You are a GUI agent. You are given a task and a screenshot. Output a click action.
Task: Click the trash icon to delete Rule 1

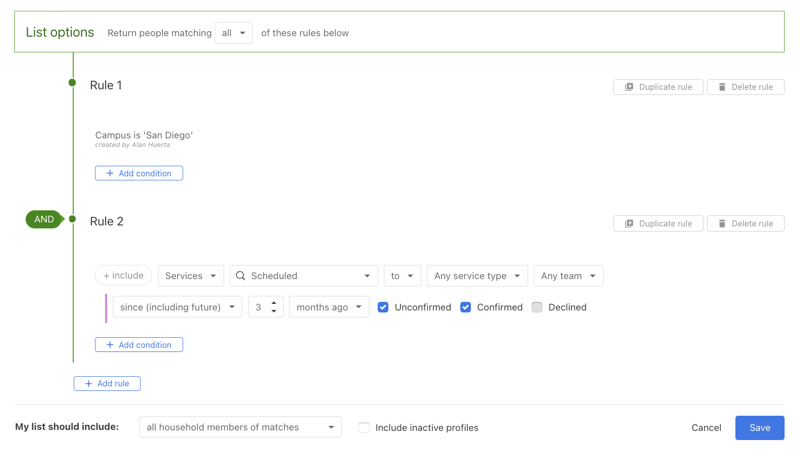[722, 87]
